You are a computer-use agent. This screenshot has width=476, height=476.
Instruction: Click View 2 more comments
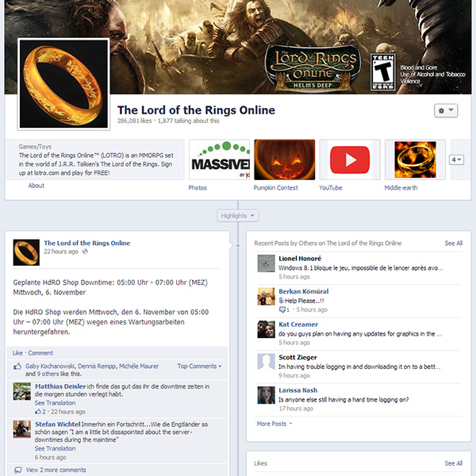pyautogui.click(x=56, y=470)
